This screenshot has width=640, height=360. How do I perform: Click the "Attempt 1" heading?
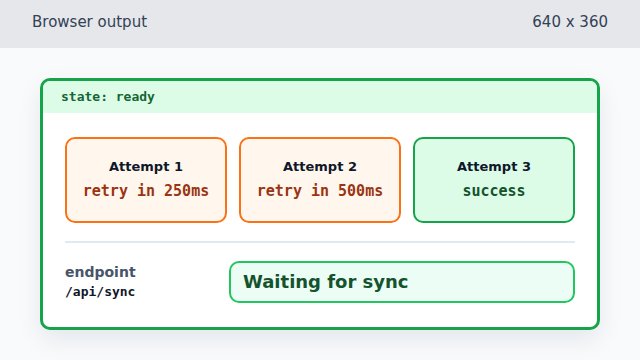[x=146, y=167]
